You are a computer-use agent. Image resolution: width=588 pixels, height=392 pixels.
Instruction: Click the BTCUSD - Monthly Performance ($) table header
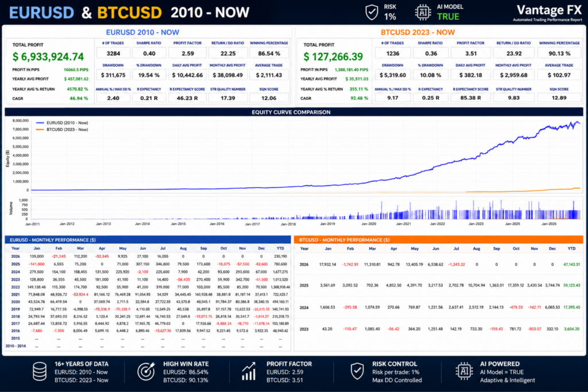pos(439,240)
